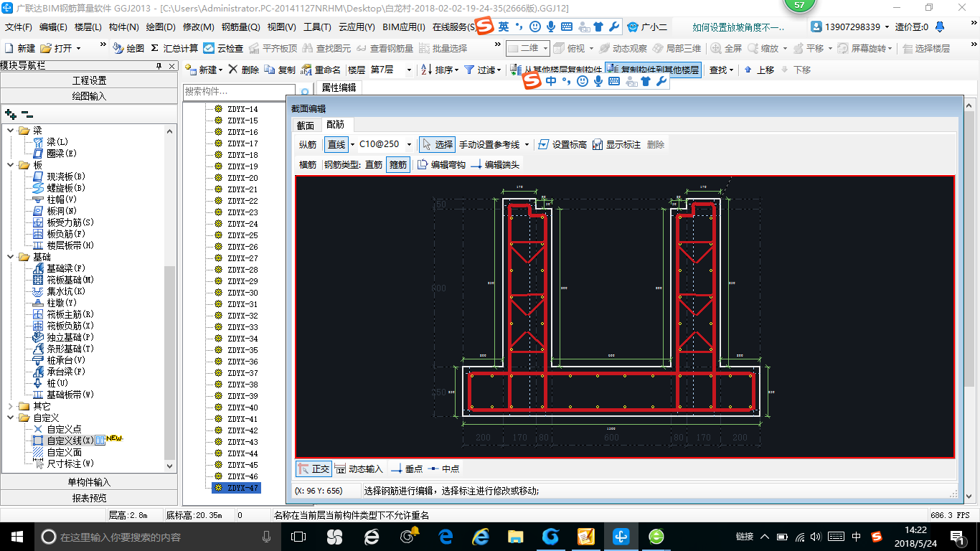Run 汇总计算 summary calculation
This screenshot has height=551, width=980.
point(174,48)
